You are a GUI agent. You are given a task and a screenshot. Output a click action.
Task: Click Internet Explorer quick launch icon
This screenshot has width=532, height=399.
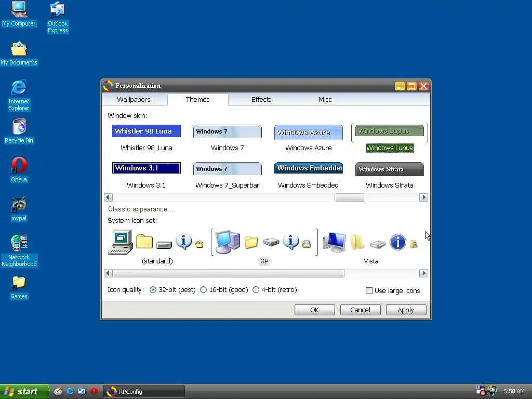point(70,391)
